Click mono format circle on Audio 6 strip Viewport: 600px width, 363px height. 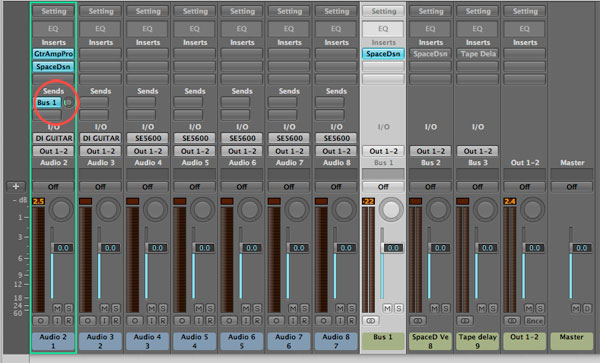(229, 321)
